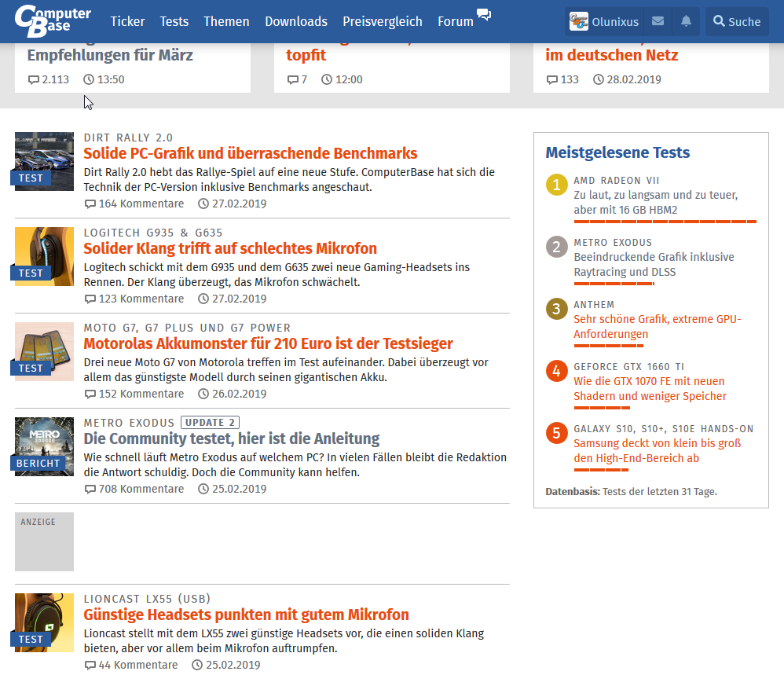Click comment icon beside 164 Kommentare
The height and width of the screenshot is (675, 784).
[90, 204]
